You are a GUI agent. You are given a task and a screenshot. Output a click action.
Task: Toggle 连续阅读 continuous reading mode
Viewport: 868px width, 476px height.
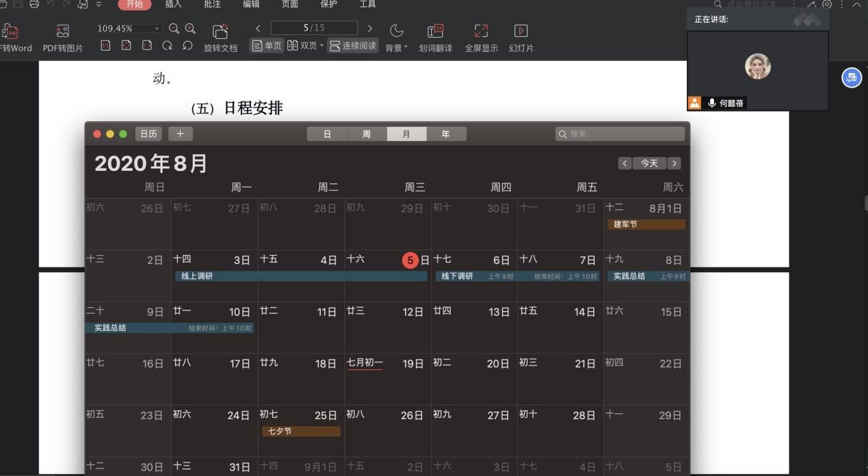[352, 46]
